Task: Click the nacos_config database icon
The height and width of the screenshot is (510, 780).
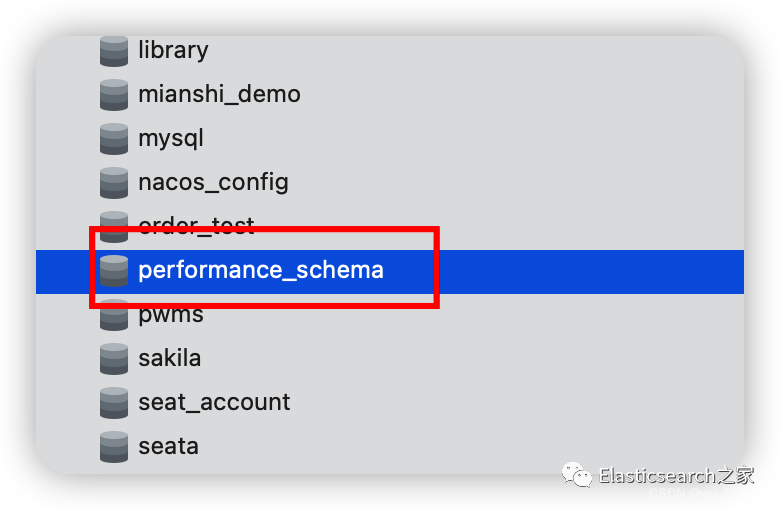Action: (x=114, y=183)
